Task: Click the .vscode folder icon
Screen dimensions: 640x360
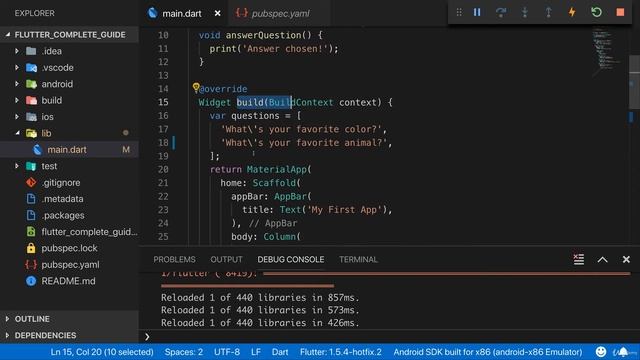Action: [x=31, y=67]
